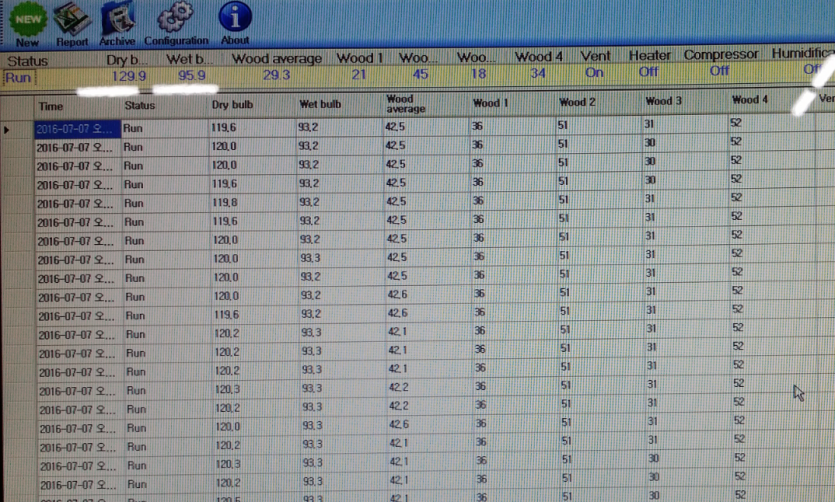Viewport: 835px width, 502px height.
Task: Open the Report icon in toolbar
Action: point(71,18)
